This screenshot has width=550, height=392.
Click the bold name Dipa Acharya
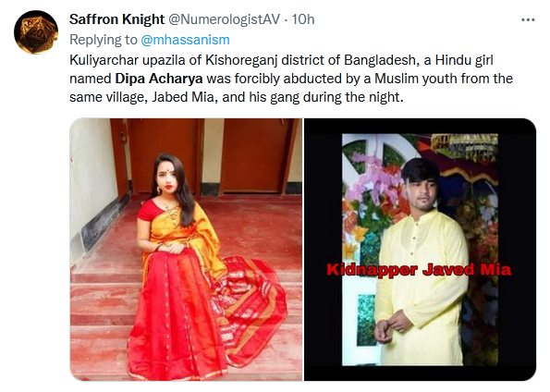point(159,79)
